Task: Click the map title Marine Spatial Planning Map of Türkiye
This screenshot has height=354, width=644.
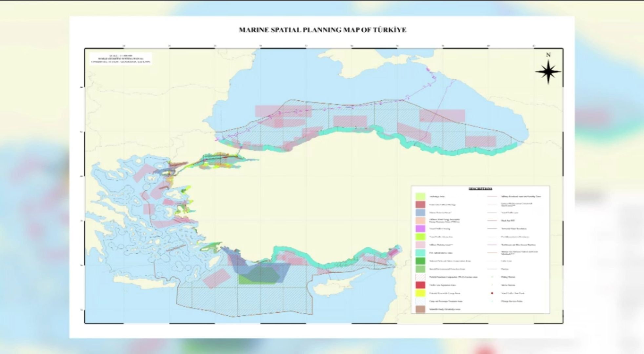Action: point(323,30)
